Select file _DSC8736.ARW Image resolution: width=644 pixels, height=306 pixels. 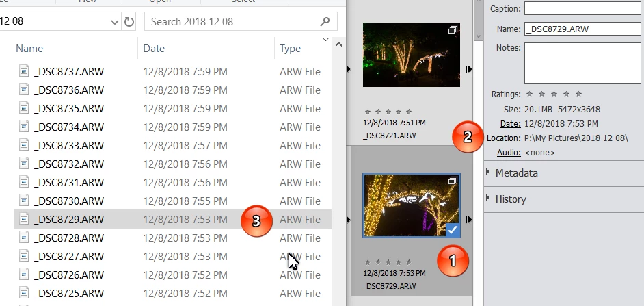(x=69, y=90)
